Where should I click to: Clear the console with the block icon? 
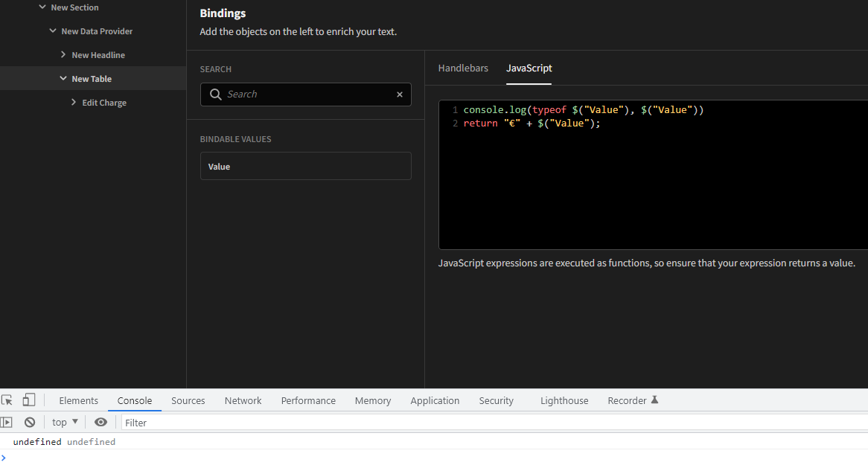[29, 422]
